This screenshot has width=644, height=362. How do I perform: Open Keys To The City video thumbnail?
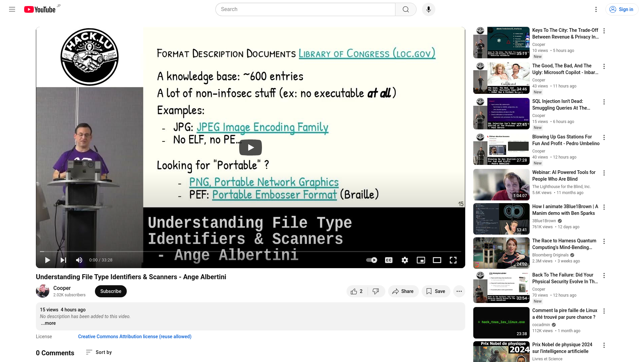pyautogui.click(x=501, y=43)
